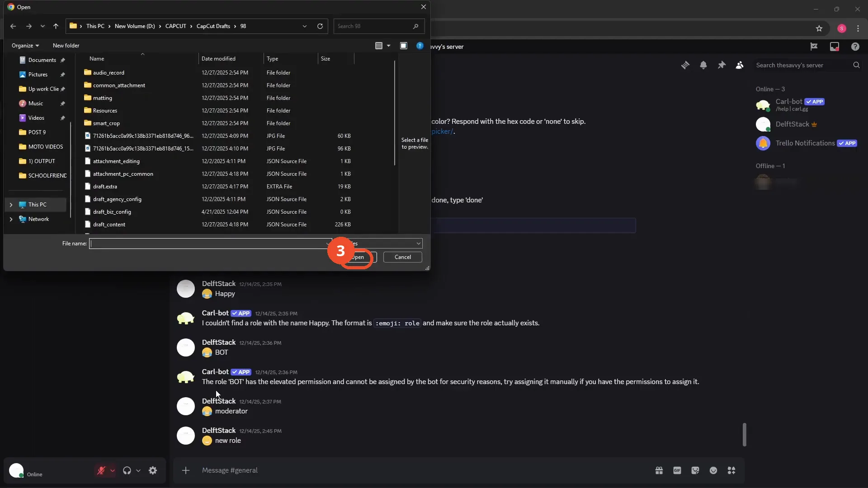Open the view options dropdown arrow
The height and width of the screenshot is (488, 868).
(388, 46)
